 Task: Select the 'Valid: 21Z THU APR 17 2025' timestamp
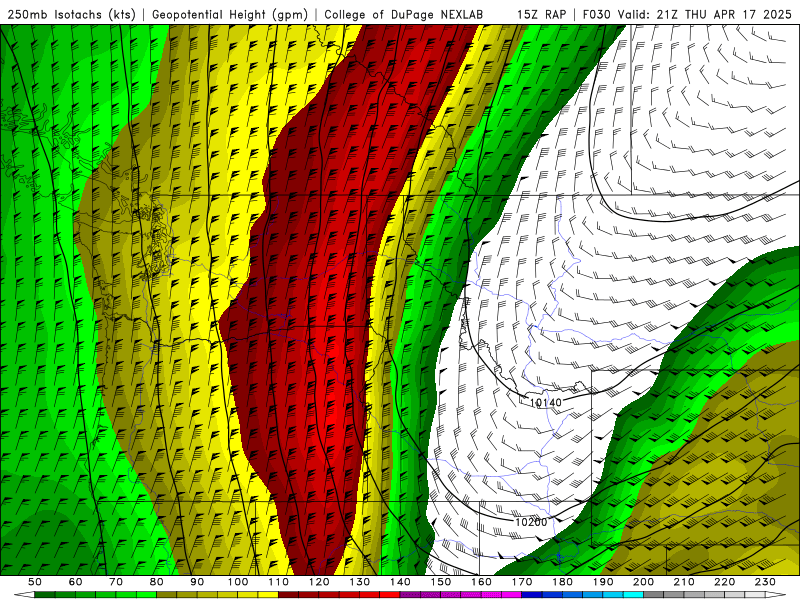tap(705, 14)
